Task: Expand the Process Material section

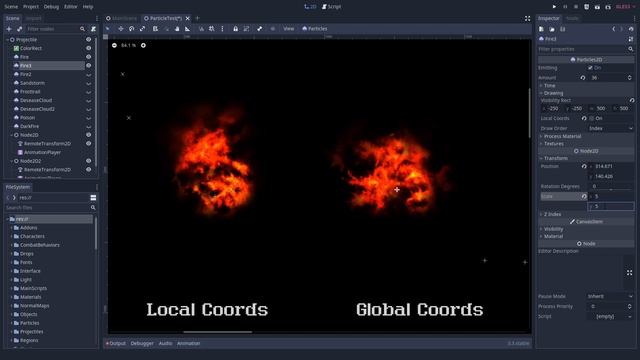Action: pyautogui.click(x=586, y=136)
